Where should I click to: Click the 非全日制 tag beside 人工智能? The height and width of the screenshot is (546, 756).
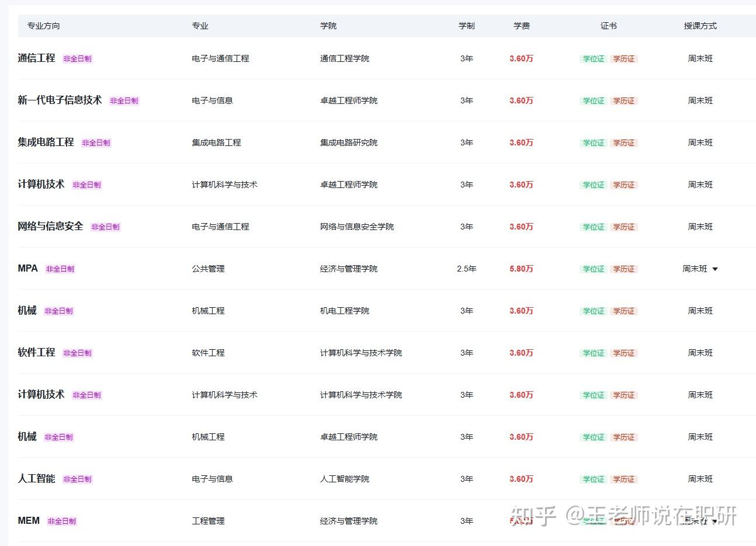77,479
